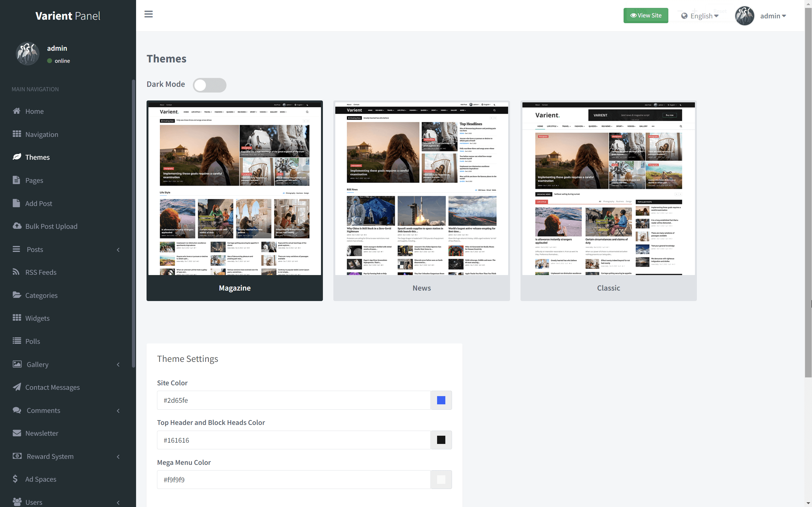Go to Navigation menu item
The width and height of the screenshot is (812, 507).
pos(41,134)
